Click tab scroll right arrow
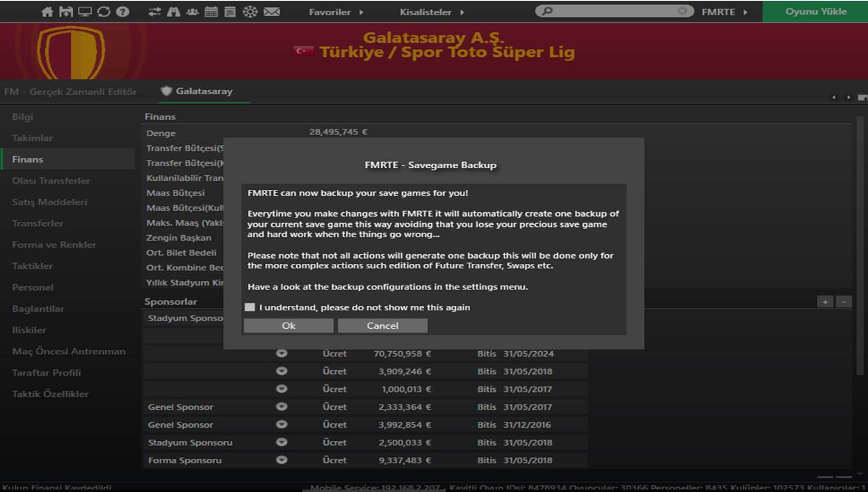Viewport: 868px width, 492px height. pos(848,97)
